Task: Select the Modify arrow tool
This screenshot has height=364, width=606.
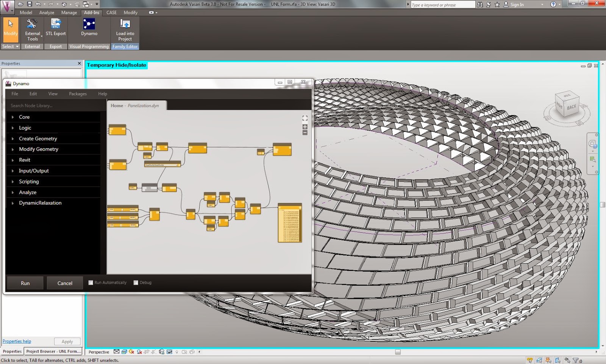Action: (11, 29)
